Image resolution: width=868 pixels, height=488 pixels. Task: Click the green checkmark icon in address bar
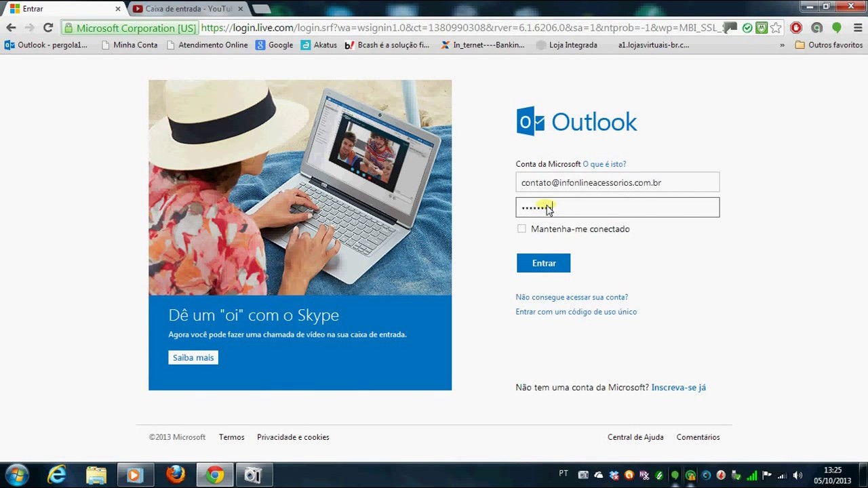tap(747, 28)
